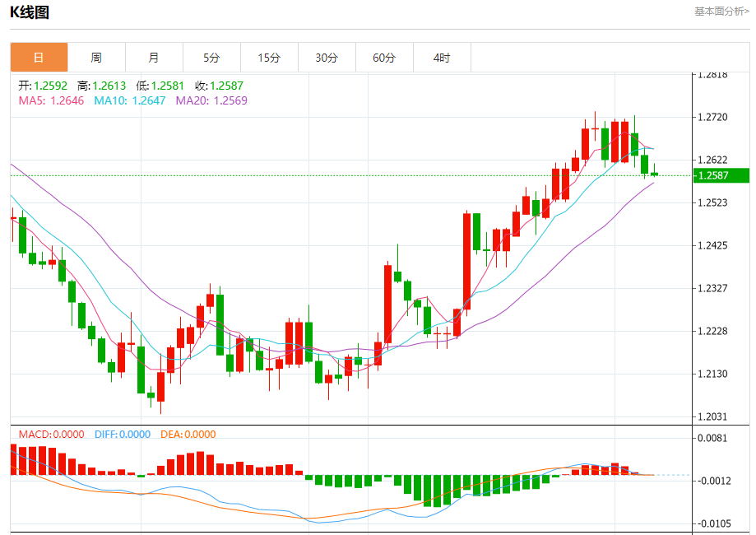Click the 1.2622 price axis label

coord(712,160)
